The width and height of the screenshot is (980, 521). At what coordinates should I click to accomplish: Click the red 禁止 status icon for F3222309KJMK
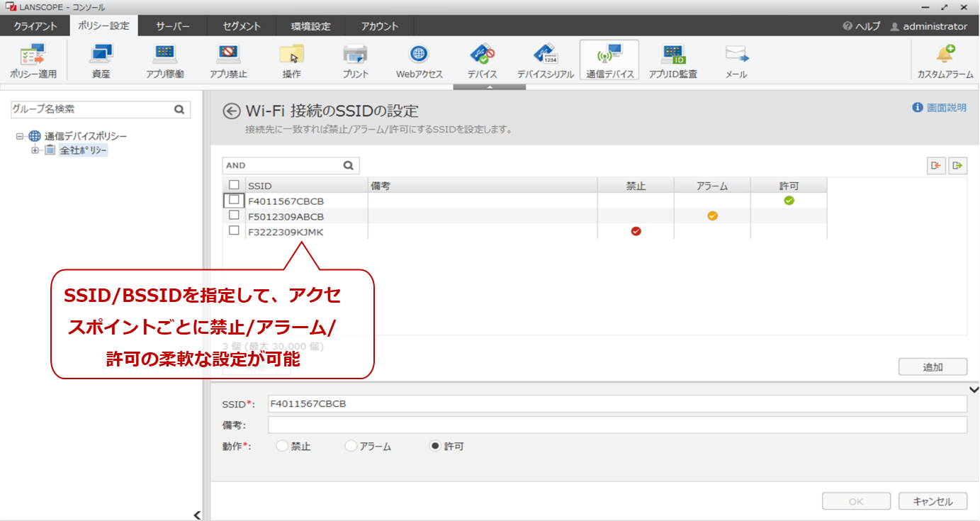click(636, 231)
